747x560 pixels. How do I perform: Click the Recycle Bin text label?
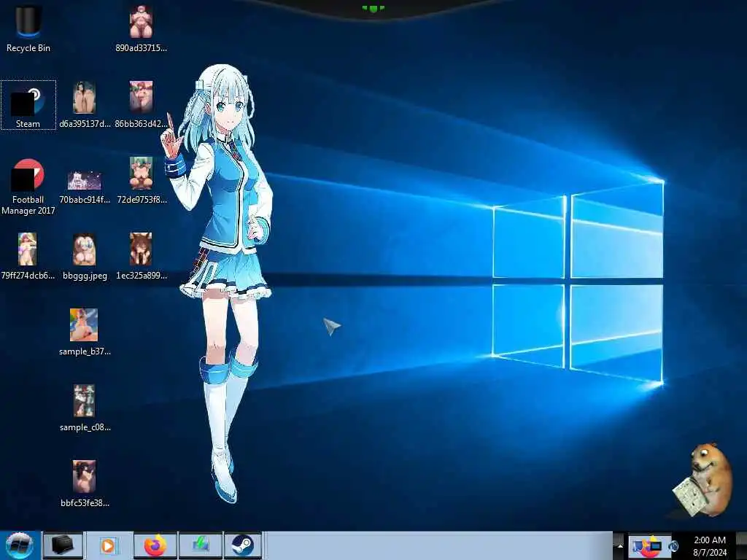28,48
